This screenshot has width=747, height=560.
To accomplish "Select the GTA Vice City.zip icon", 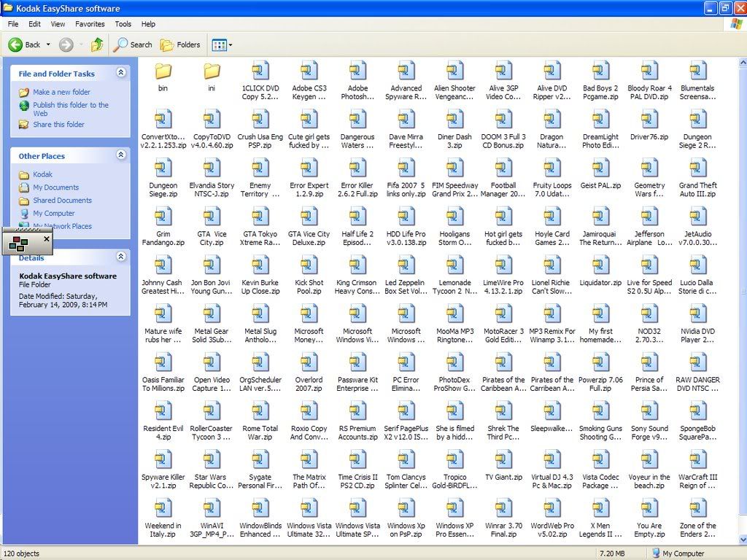I will click(212, 217).
